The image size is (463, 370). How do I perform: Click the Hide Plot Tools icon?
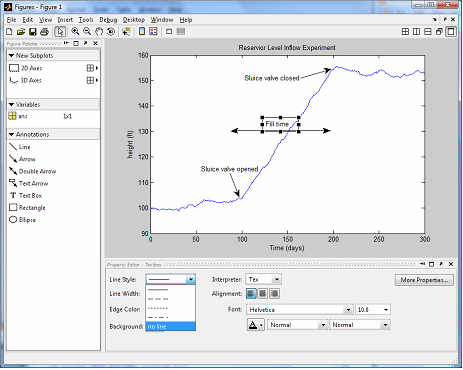169,32
